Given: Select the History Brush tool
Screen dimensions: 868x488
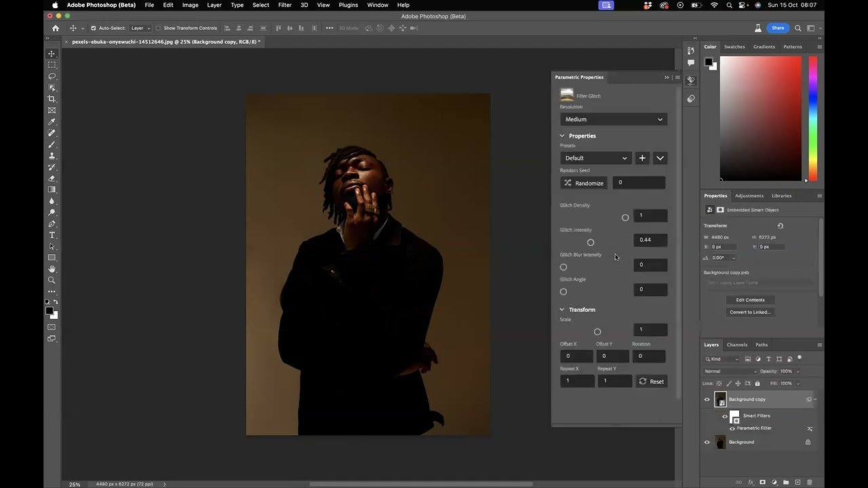Looking at the screenshot, I should point(52,167).
